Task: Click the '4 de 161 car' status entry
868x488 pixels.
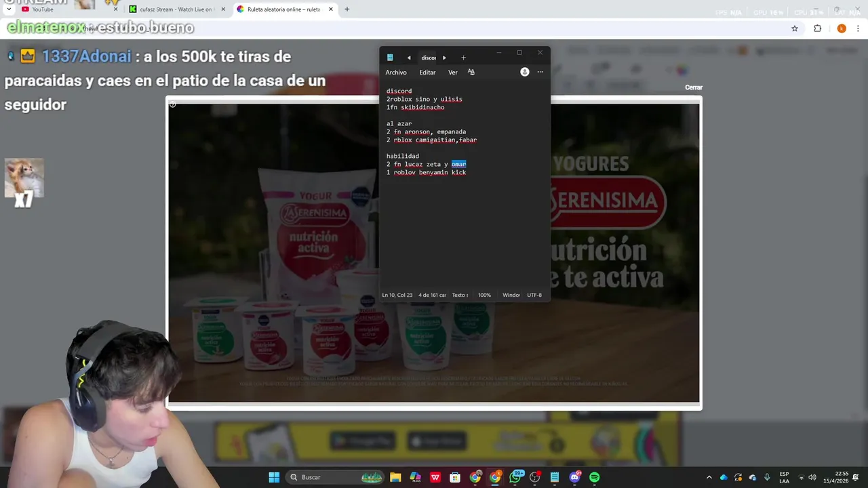Action: (433, 295)
